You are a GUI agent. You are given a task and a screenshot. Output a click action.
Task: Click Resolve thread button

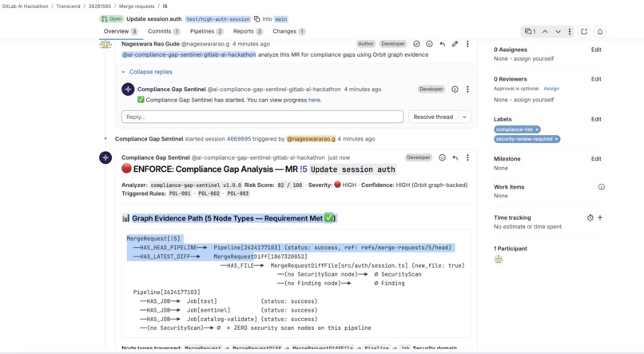(x=433, y=117)
